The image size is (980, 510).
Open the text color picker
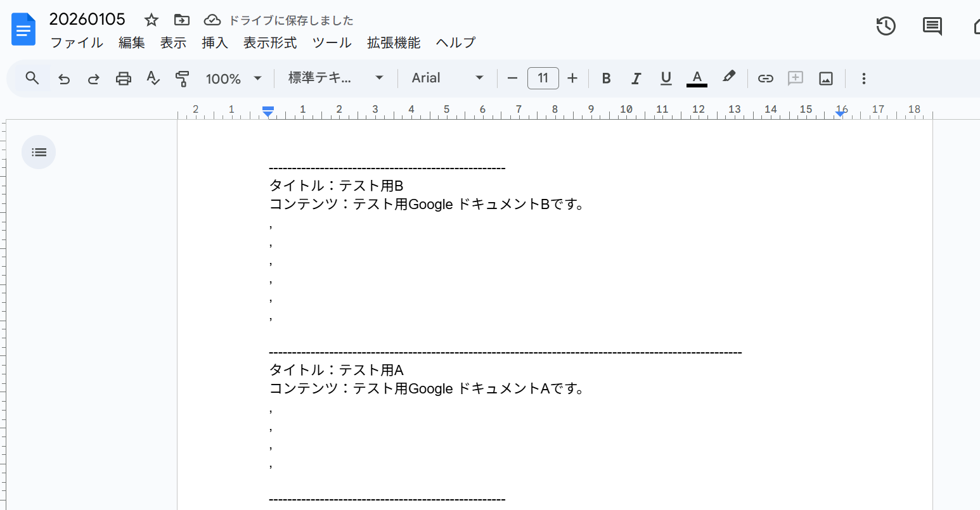[x=697, y=79]
